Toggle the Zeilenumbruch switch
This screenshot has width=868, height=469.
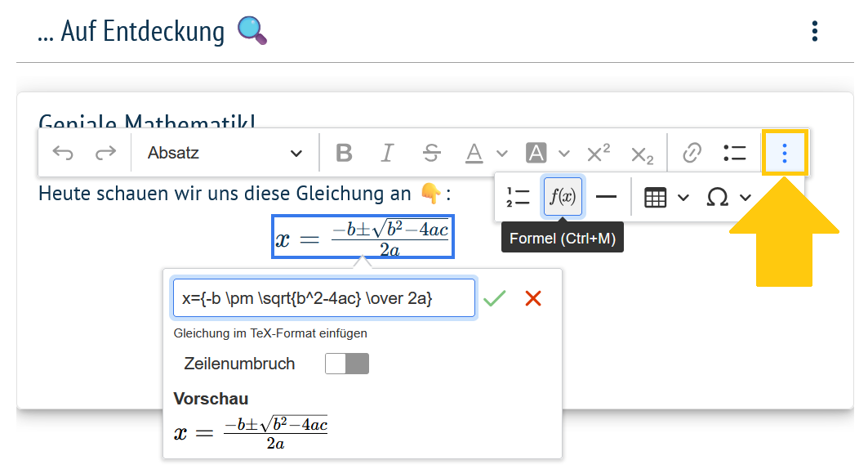pyautogui.click(x=347, y=364)
